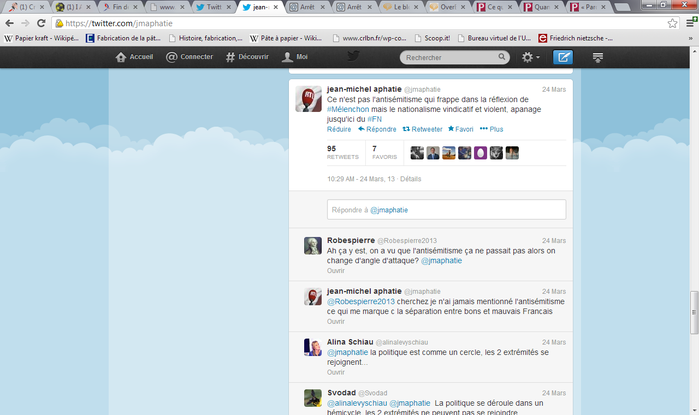699x415 pixels.
Task: Open the Chrome menu hamburger icon
Action: [x=691, y=23]
